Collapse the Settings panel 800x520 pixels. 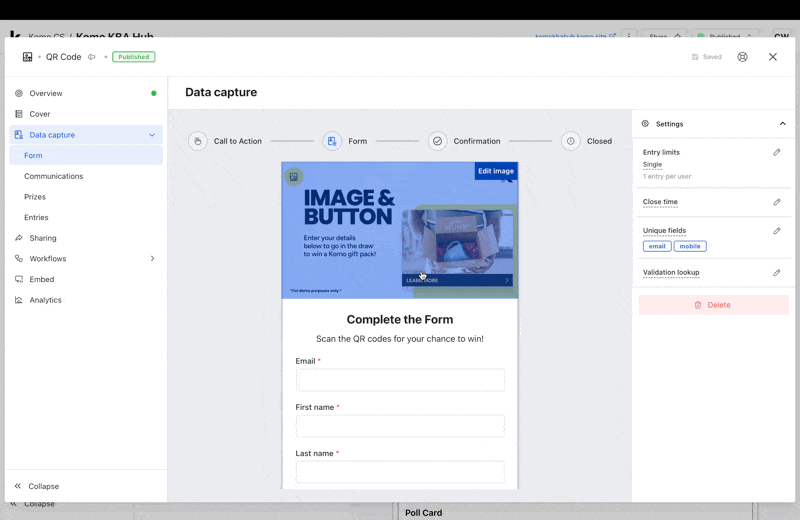point(782,124)
